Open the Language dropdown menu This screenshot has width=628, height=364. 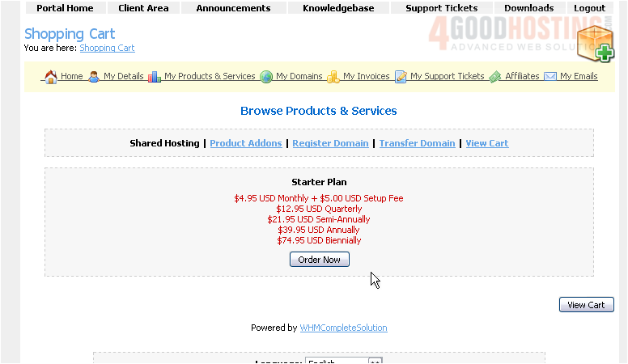point(375,361)
